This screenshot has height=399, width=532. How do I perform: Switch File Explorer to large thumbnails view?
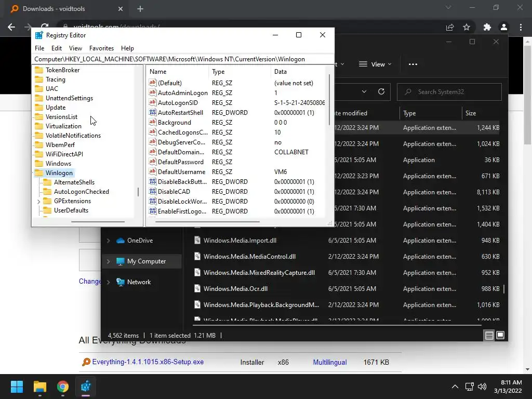pyautogui.click(x=500, y=336)
